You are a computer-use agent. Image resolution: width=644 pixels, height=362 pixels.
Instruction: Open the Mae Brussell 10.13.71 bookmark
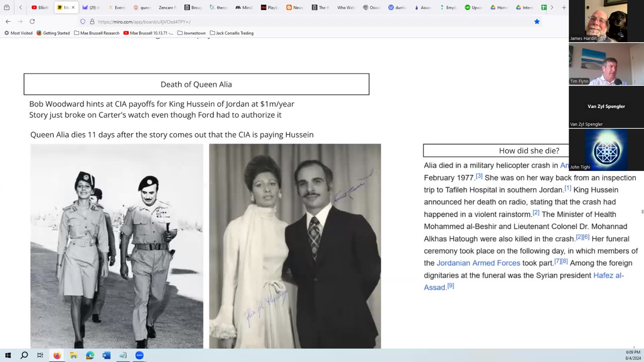point(148,33)
